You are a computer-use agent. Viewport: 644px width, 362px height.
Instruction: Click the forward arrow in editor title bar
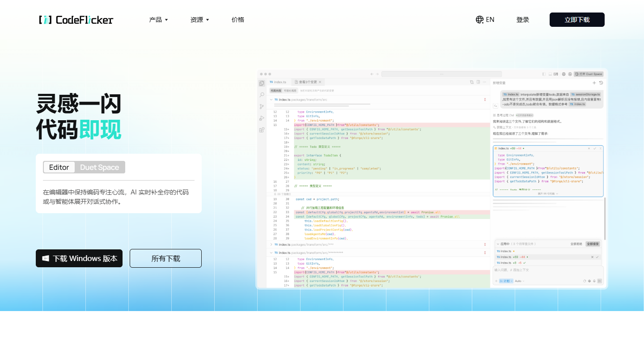tap(377, 74)
